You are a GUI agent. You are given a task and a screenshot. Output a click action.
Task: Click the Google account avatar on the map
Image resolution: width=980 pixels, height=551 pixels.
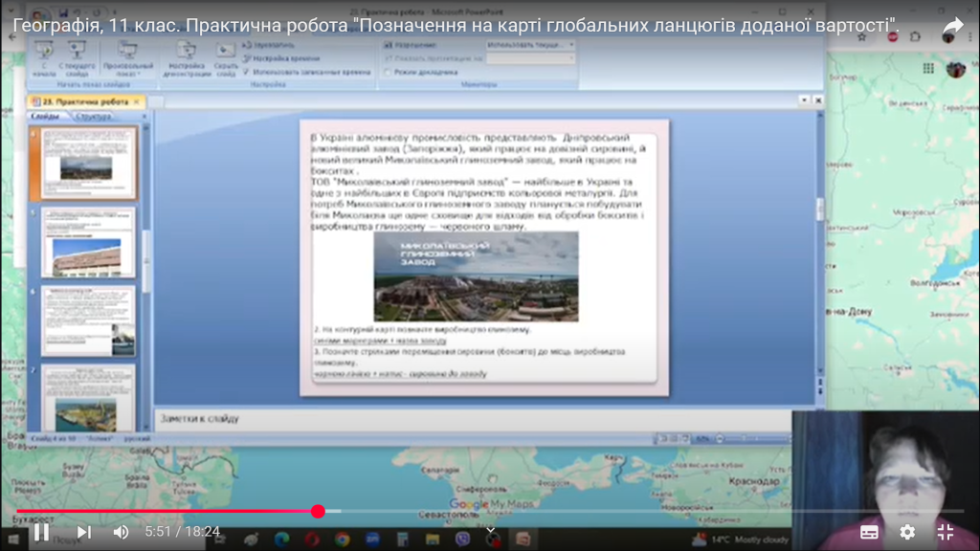tap(956, 69)
